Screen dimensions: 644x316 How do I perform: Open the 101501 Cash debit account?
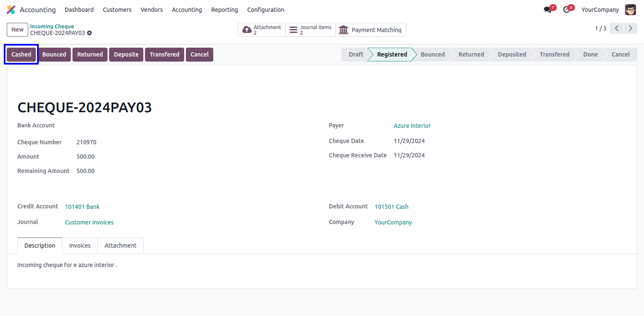tap(392, 207)
